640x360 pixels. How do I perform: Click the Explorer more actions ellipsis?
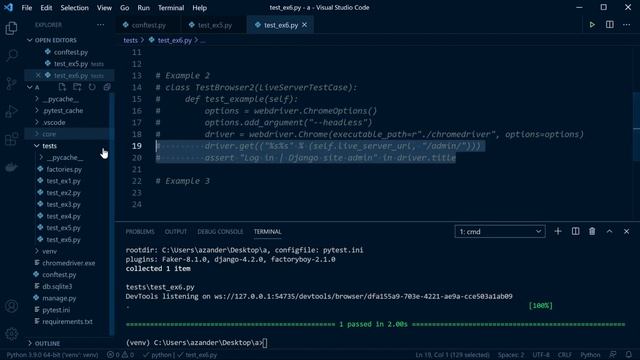point(100,25)
